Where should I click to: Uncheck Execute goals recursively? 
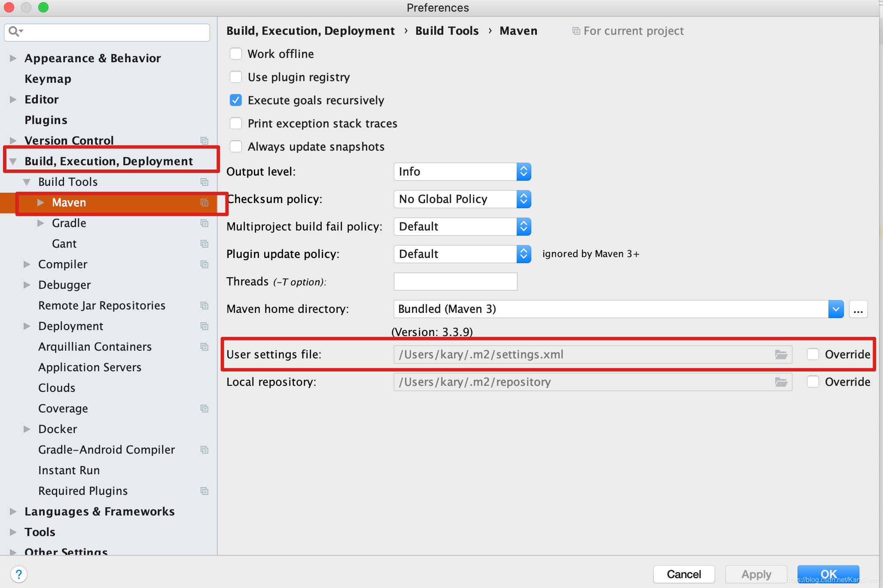tap(236, 100)
